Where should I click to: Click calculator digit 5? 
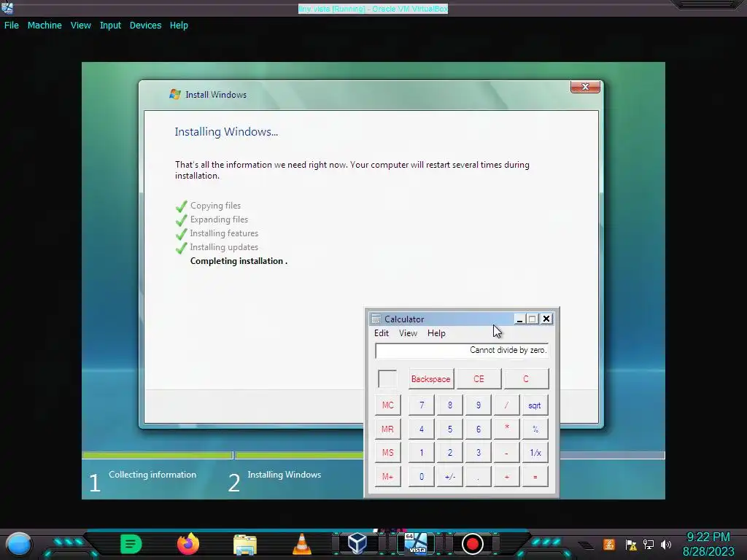[x=449, y=429]
